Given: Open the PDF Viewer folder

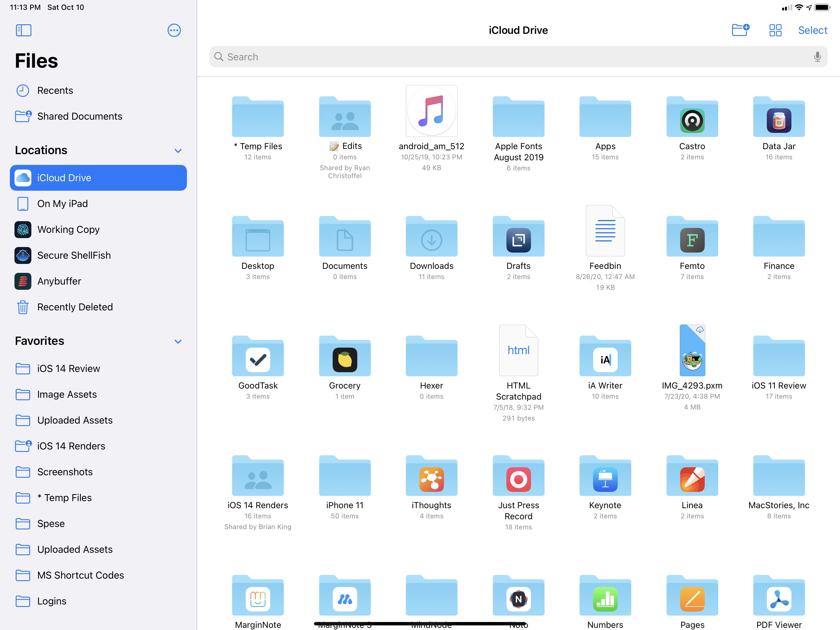Looking at the screenshot, I should click(x=779, y=596).
